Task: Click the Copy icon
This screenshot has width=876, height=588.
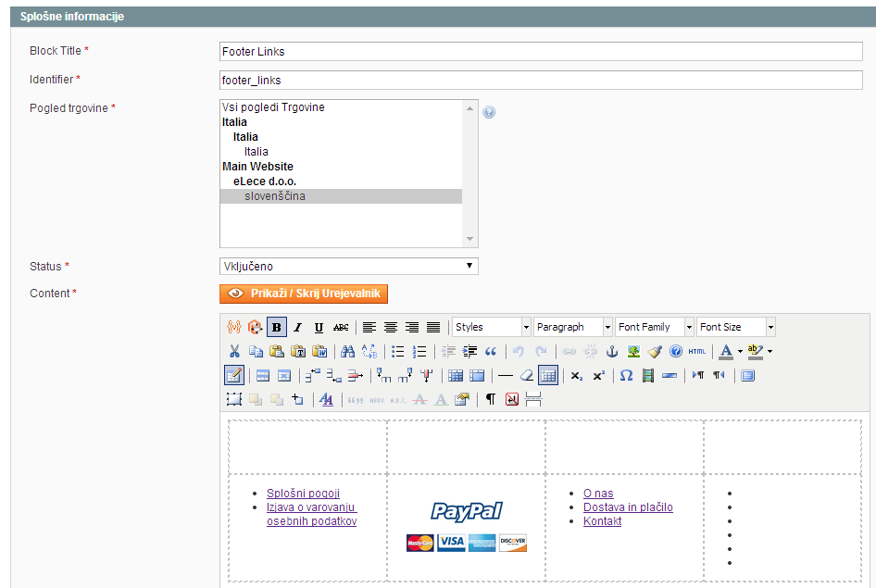Action: [x=256, y=351]
